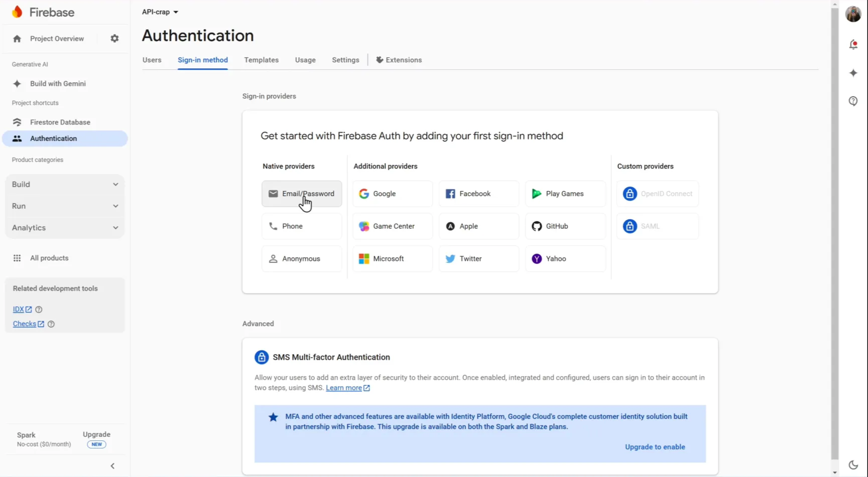The width and height of the screenshot is (868, 477).
Task: Select the Sign-in method tab
Action: [x=203, y=60]
